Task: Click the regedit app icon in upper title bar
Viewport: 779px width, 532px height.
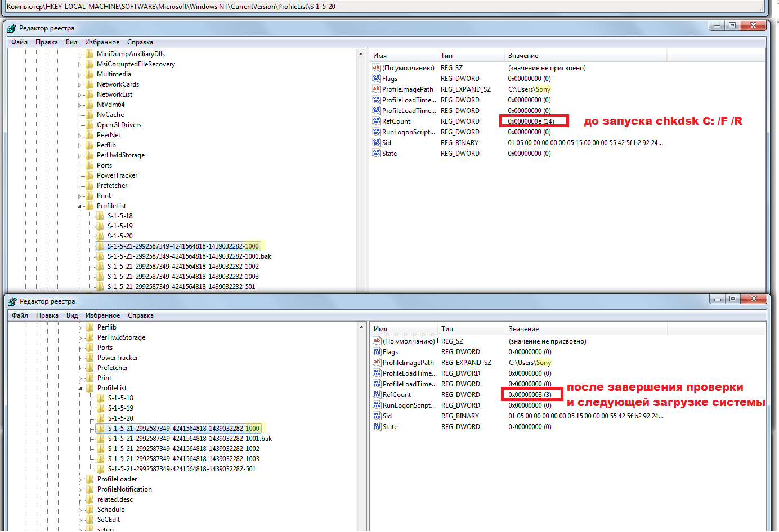Action: pos(12,28)
